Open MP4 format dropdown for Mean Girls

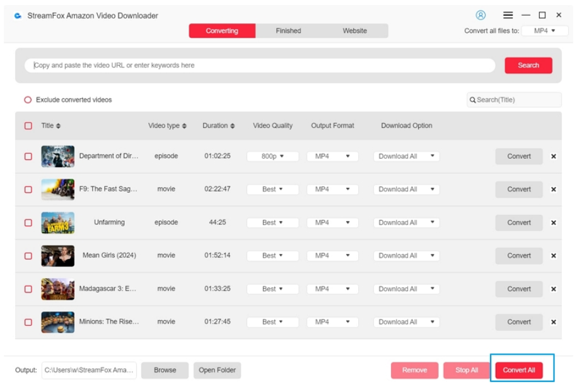coord(333,256)
